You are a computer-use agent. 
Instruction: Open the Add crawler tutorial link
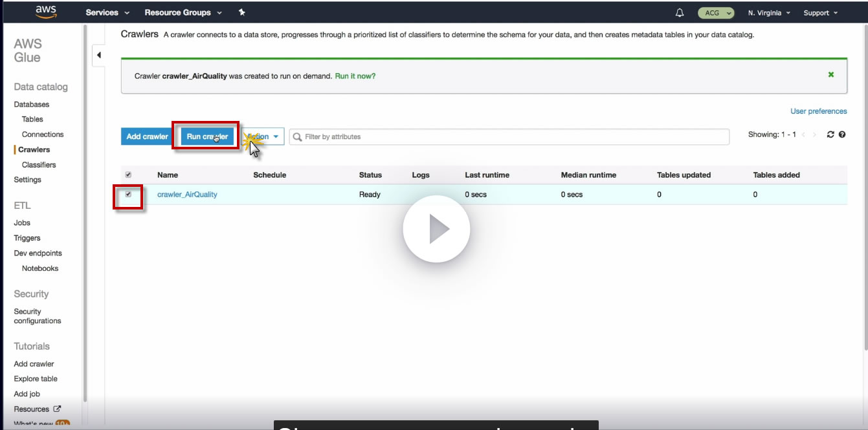click(34, 364)
